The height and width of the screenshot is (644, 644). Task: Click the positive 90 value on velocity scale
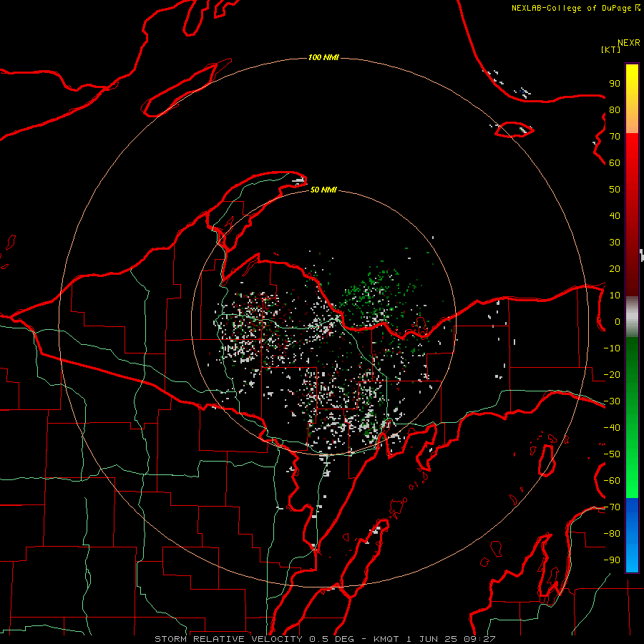[x=615, y=84]
